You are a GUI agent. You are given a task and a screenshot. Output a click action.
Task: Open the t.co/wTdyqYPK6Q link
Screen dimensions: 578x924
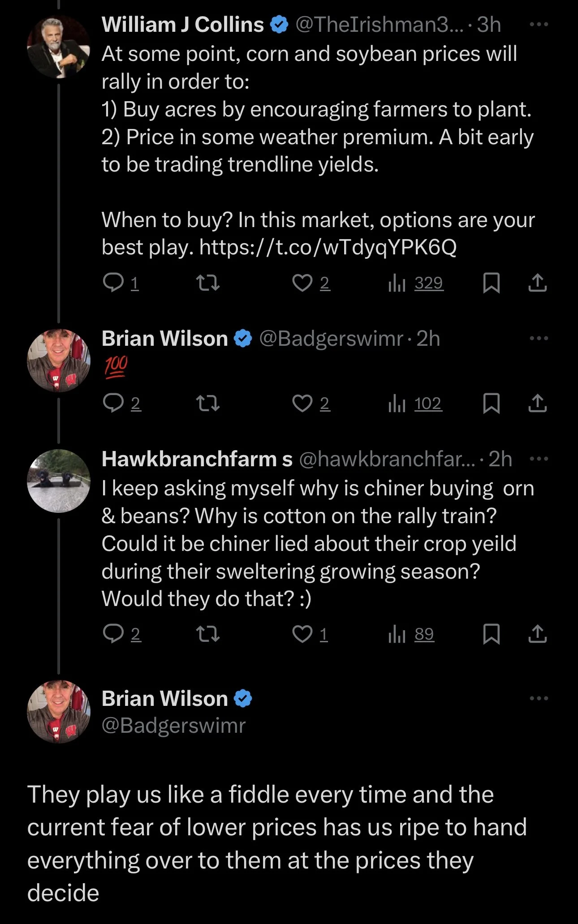pyautogui.click(x=328, y=247)
